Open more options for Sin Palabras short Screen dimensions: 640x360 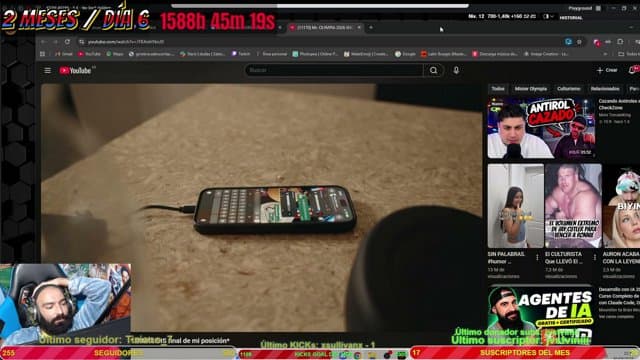537,258
